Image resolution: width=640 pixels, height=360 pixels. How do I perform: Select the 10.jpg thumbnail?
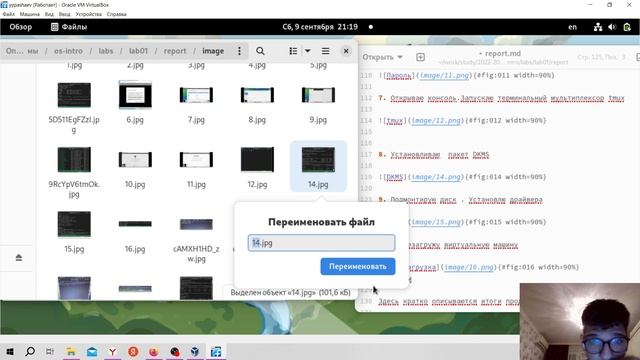(x=135, y=160)
